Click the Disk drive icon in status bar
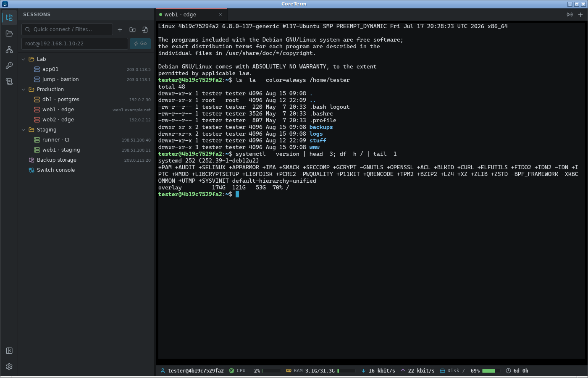588x378 pixels. pyautogui.click(x=442, y=371)
